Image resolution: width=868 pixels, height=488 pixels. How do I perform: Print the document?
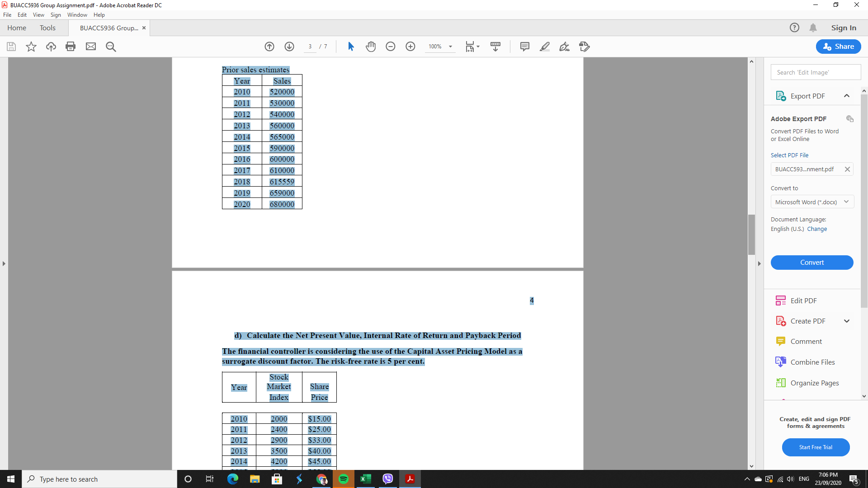[x=71, y=47]
